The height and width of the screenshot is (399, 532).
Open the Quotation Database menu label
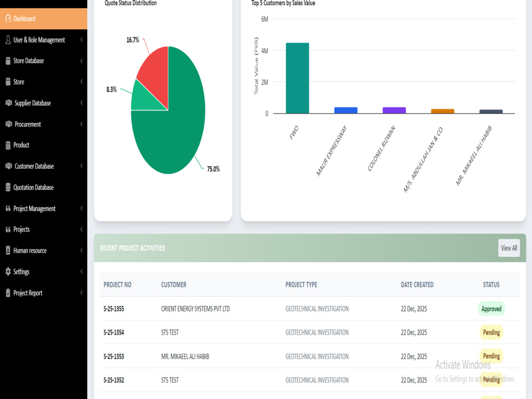tap(33, 187)
